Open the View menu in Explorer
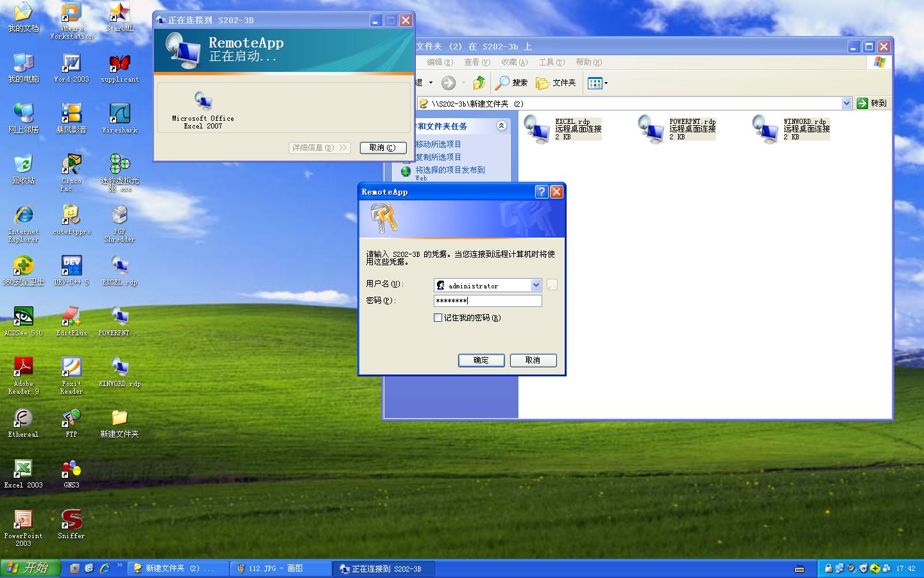The width and height of the screenshot is (924, 578). click(x=477, y=62)
